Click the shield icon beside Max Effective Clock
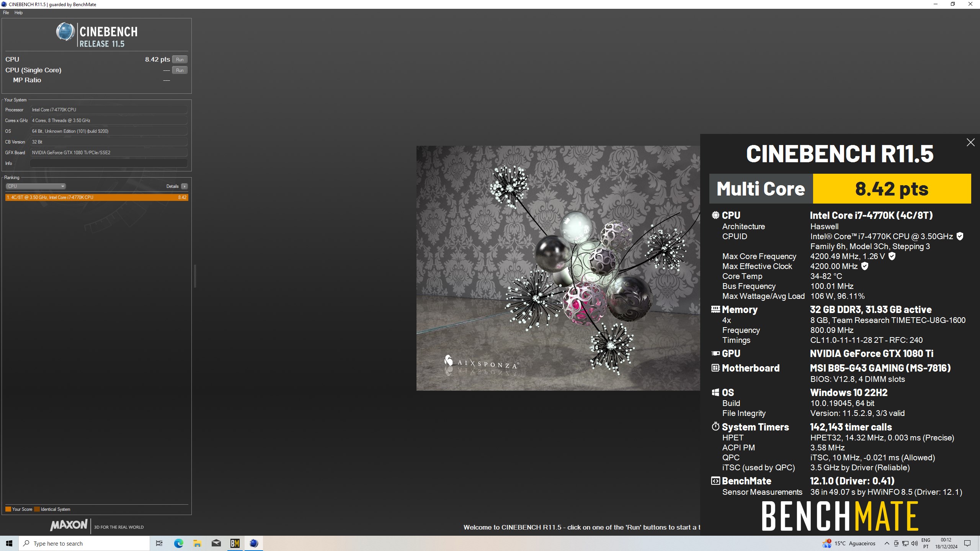980x551 pixels. (x=864, y=266)
